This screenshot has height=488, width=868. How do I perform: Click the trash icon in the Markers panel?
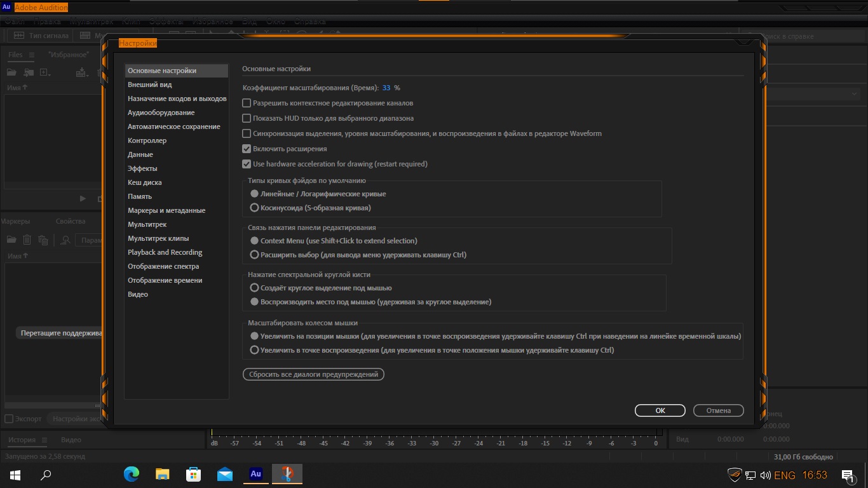pos(27,240)
